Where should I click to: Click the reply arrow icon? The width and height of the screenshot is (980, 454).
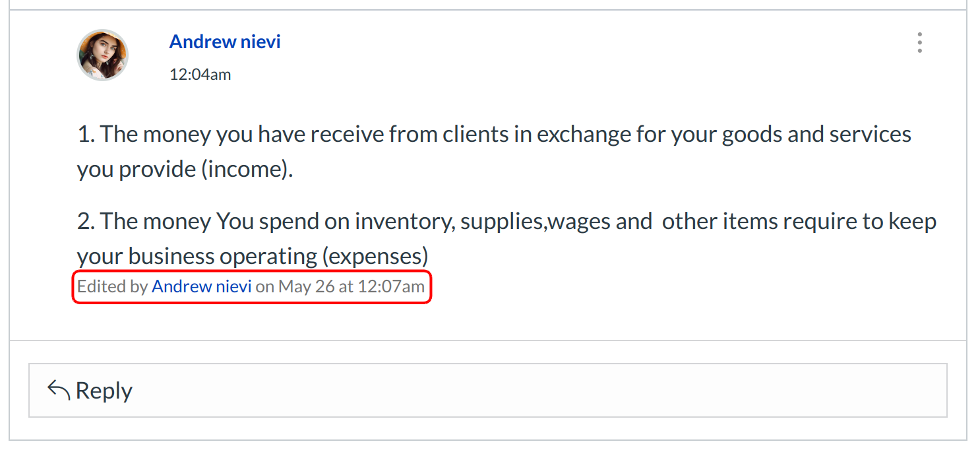click(x=59, y=390)
